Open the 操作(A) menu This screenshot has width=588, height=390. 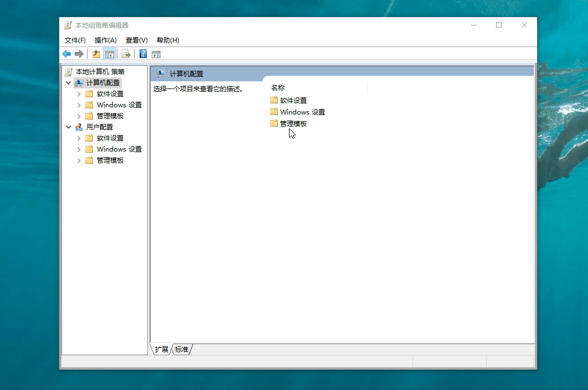105,40
